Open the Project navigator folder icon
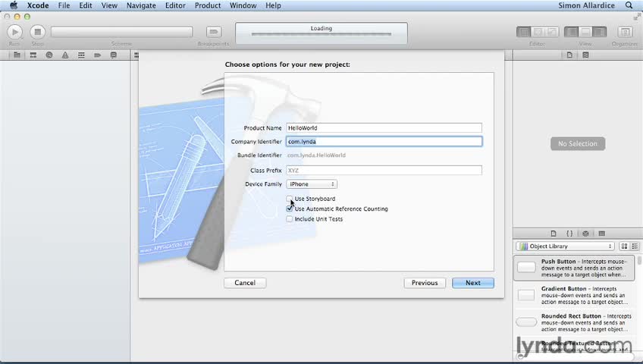 point(17,55)
